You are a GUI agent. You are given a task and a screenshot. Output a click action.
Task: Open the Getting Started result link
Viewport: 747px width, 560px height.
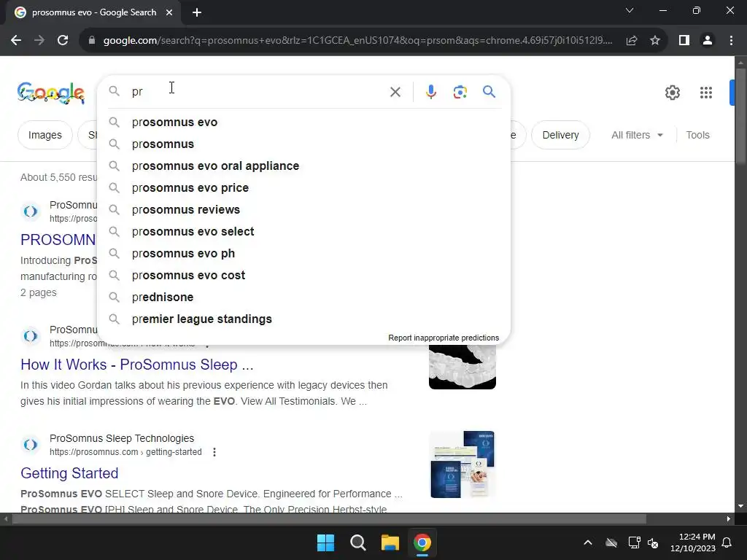tap(69, 473)
